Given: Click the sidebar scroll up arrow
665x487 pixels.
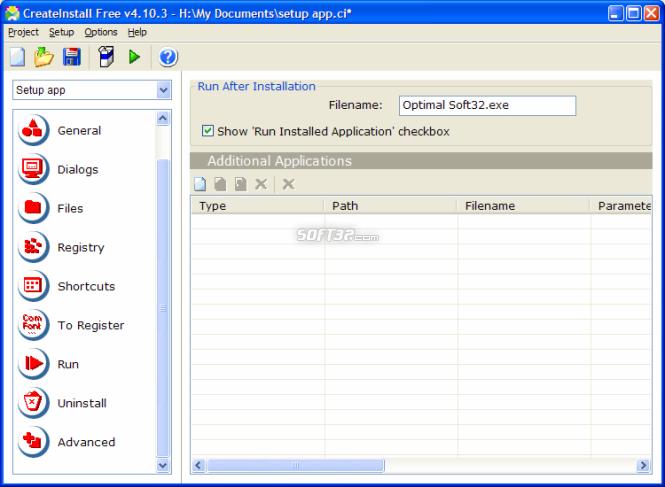Looking at the screenshot, I should click(x=163, y=118).
